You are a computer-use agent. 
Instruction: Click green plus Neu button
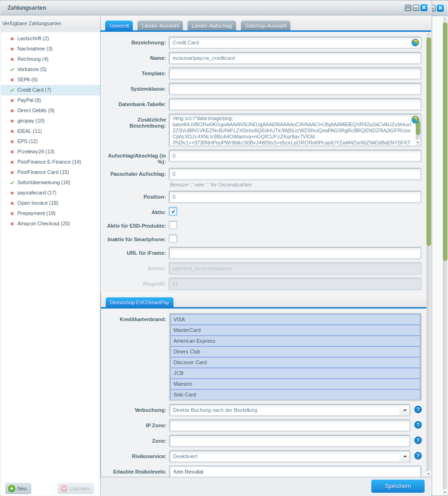click(18, 489)
